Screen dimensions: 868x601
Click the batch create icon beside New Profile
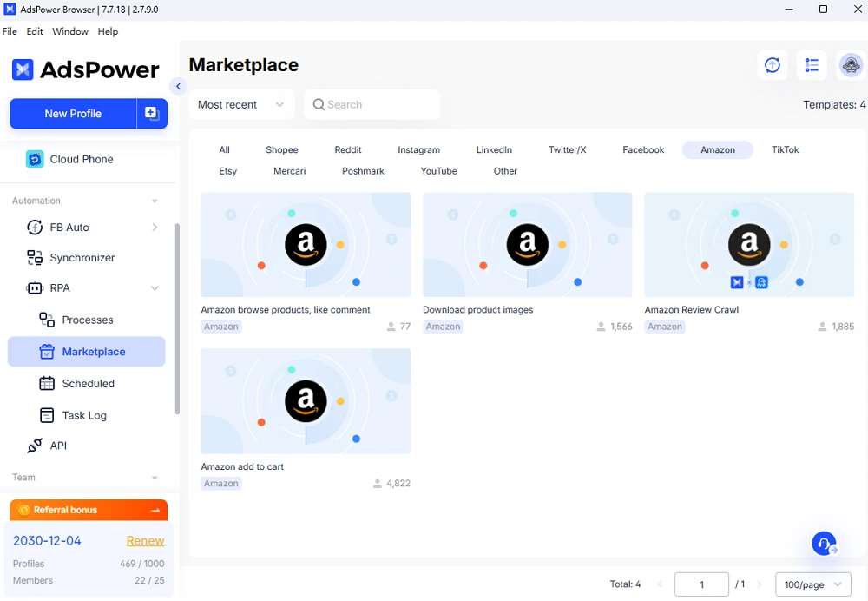coord(152,114)
